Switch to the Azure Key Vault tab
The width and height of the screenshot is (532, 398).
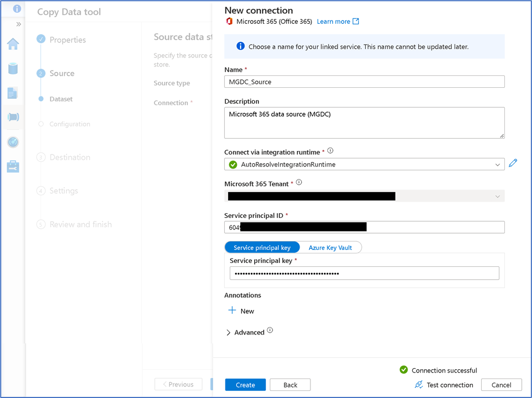coord(330,248)
